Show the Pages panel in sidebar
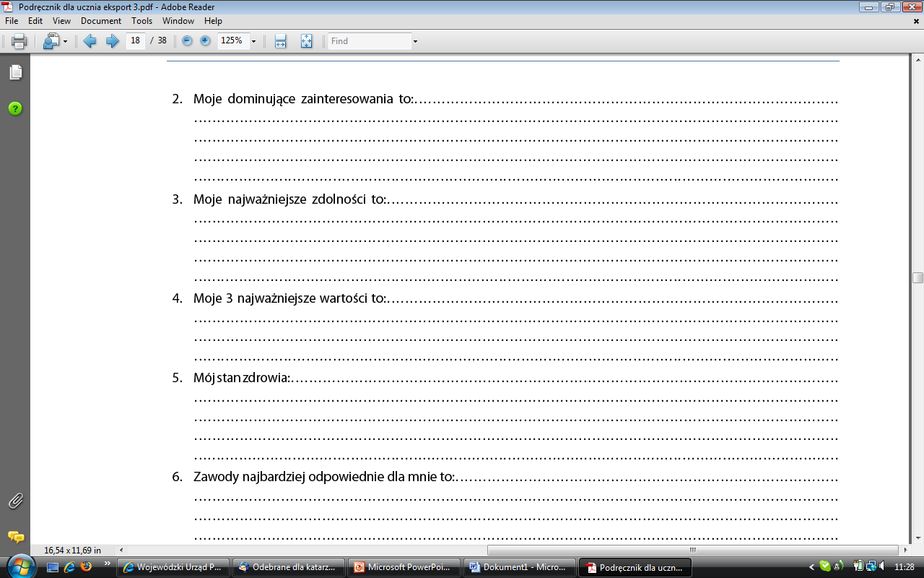924x578 pixels. tap(15, 72)
